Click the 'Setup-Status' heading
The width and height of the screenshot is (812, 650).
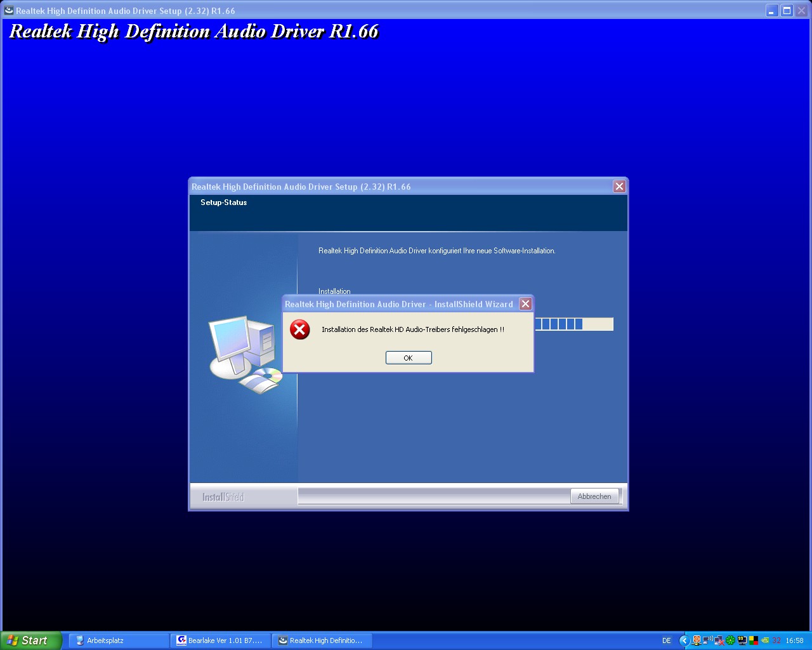224,202
